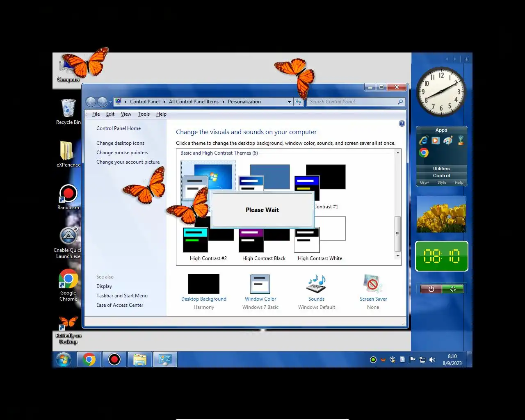The image size is (525, 420).
Task: Select the High Contrast #2 theme
Action: 208,239
